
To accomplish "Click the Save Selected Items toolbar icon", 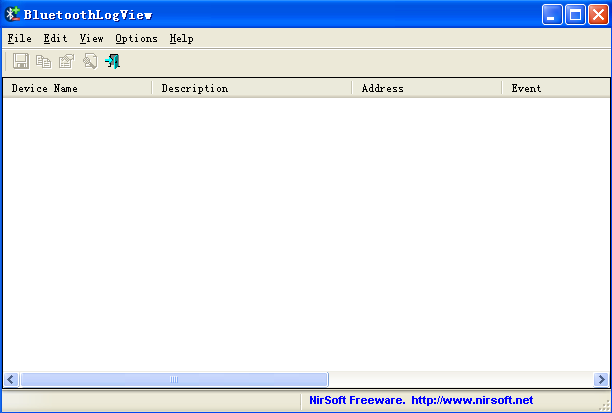I will point(21,62).
